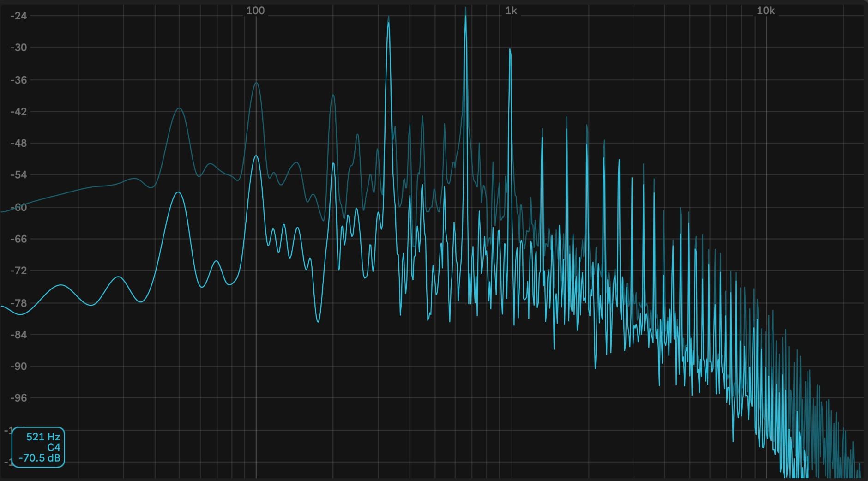Screen dimensions: 868x481
Task: Click the -48 dB scale label
Action: [x=18, y=143]
